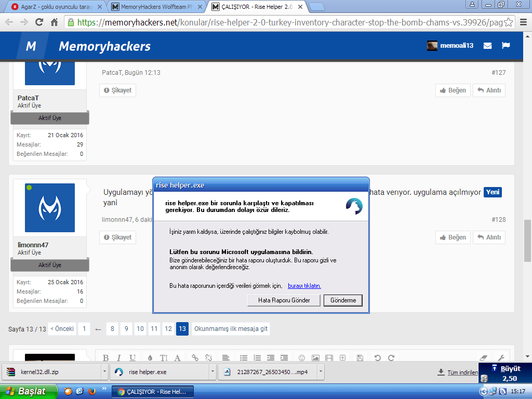532x399 pixels.
Task: Open limonnn47's avatar profile
Action: pyautogui.click(x=50, y=208)
